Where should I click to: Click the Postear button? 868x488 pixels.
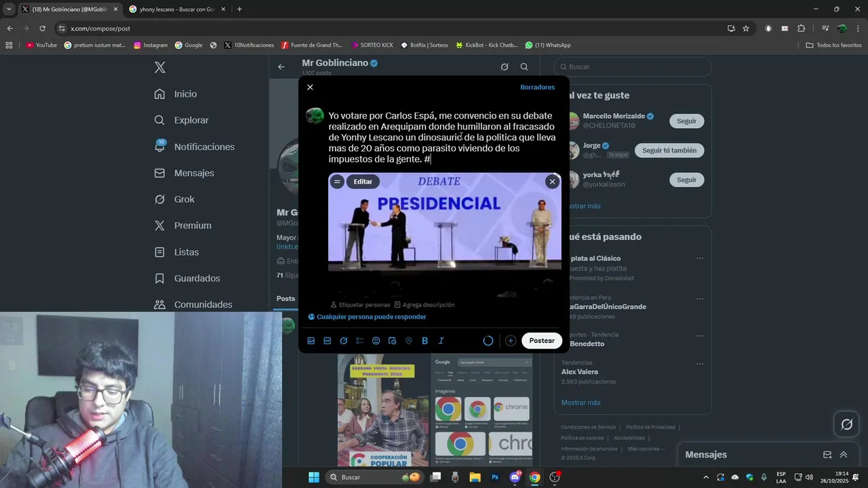(x=542, y=341)
